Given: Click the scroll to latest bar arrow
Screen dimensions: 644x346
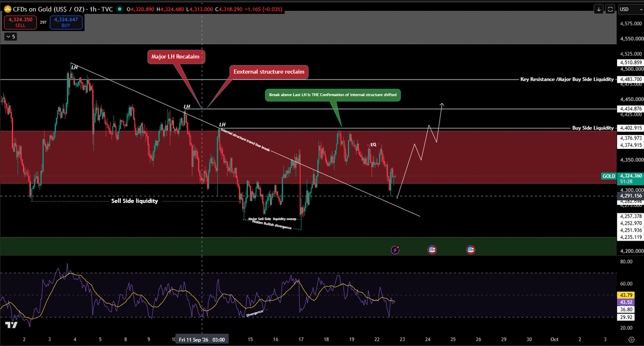Looking at the screenshot, I should (598, 9).
